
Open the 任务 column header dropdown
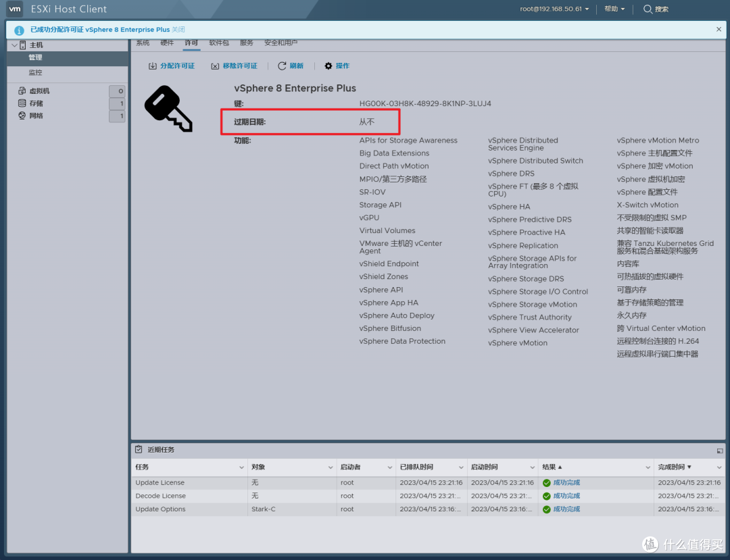pyautogui.click(x=242, y=467)
